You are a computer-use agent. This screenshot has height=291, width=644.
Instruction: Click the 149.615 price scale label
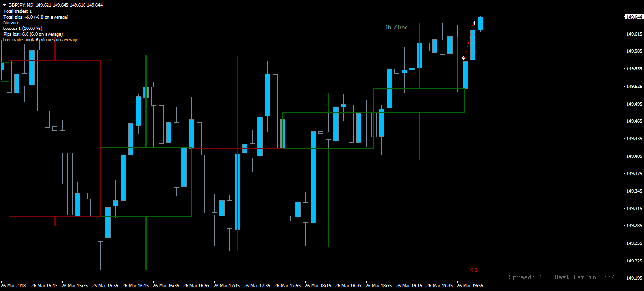pos(634,34)
